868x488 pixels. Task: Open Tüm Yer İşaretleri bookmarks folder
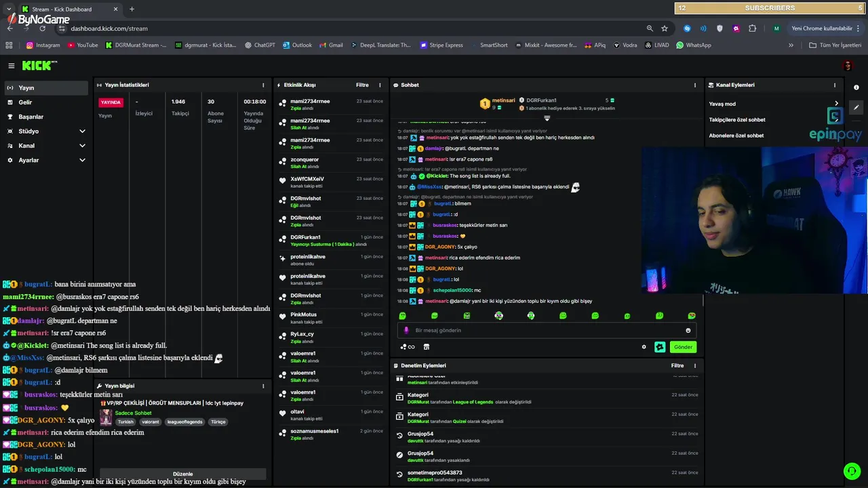[835, 45]
